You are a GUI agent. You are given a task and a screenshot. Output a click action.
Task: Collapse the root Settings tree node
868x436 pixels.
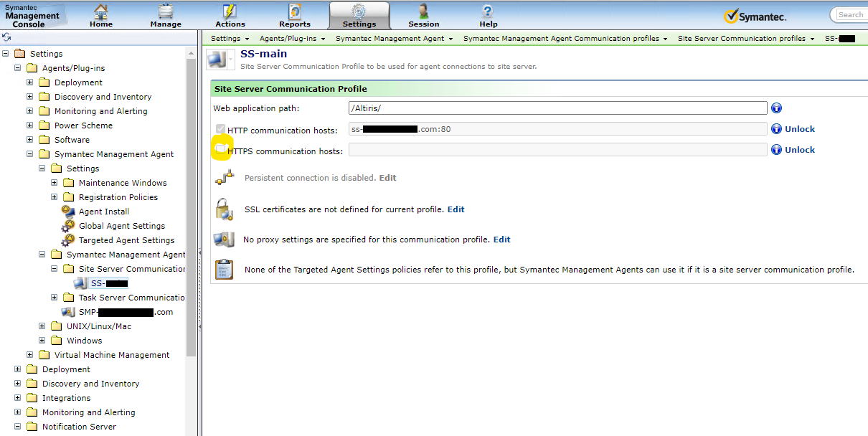(x=6, y=54)
